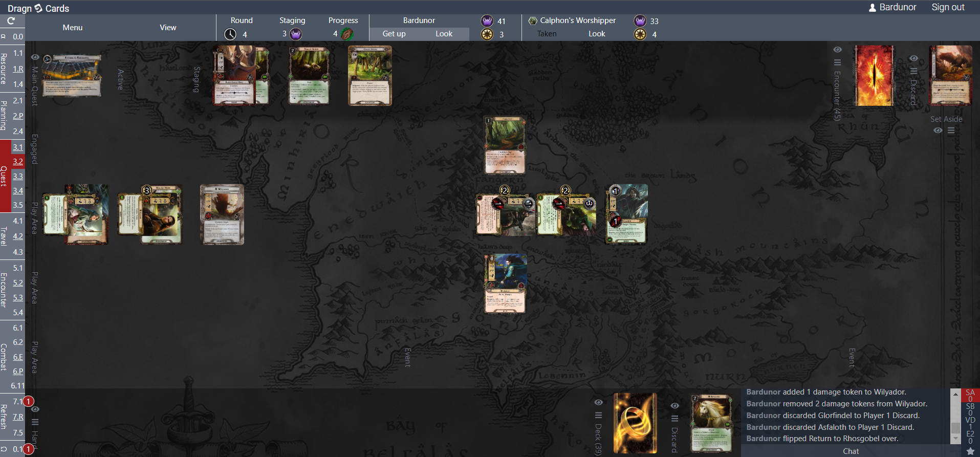980x457 pixels.
Task: Click the Main Quest card thumbnail
Action: coord(72,75)
